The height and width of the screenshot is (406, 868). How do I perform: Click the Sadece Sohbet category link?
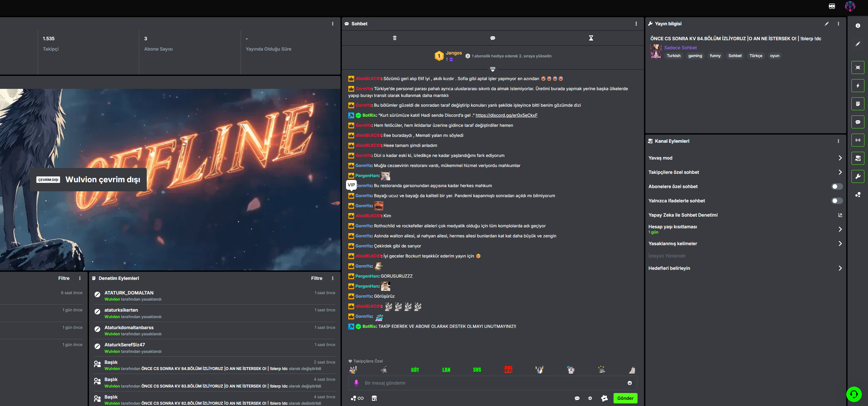680,48
